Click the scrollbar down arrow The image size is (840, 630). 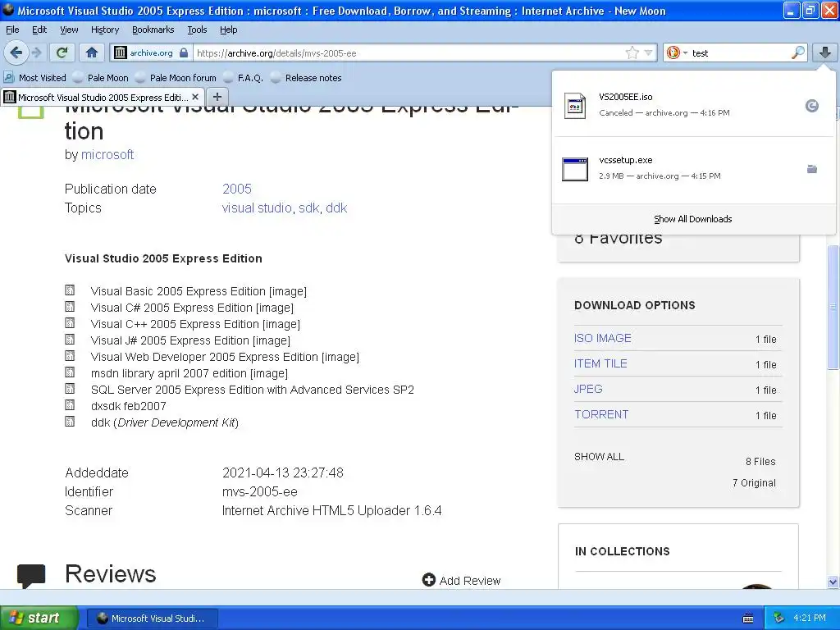[x=833, y=582]
